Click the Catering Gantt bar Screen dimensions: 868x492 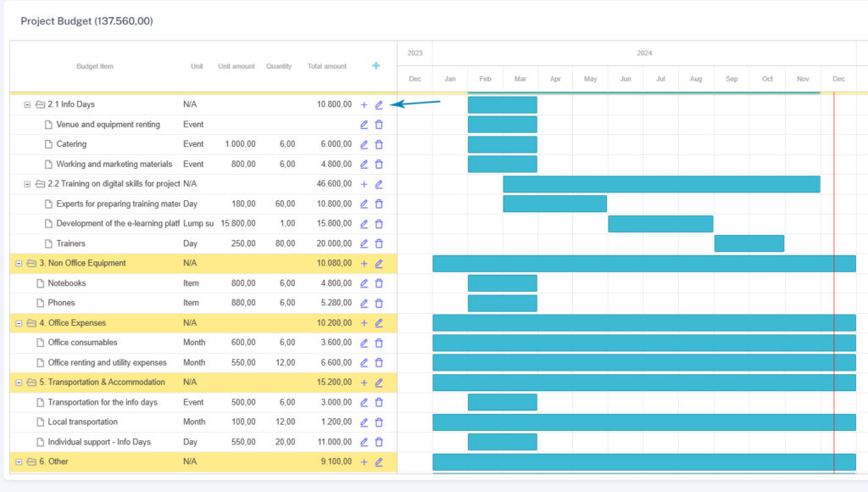point(502,144)
